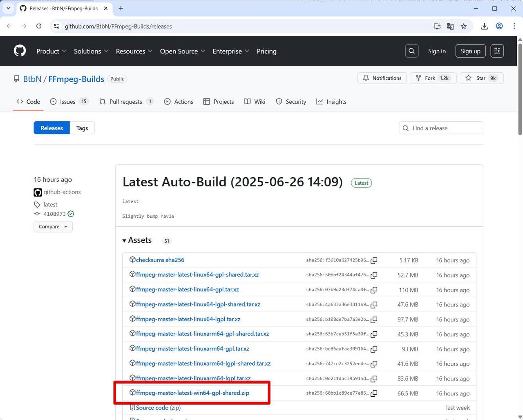The image size is (523, 420).
Task: Star the FFmpeg-Builds repository
Action: pyautogui.click(x=482, y=78)
